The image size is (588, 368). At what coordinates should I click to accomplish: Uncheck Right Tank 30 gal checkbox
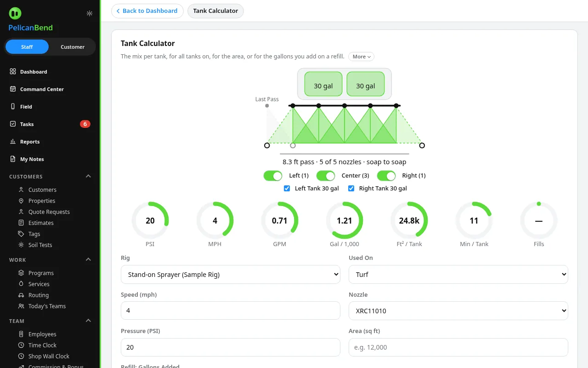(x=351, y=189)
